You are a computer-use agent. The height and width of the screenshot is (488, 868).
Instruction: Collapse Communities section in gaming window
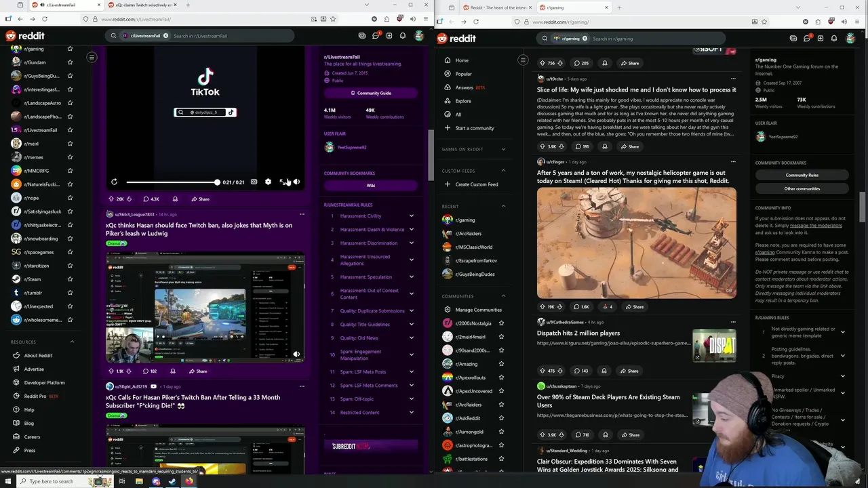[503, 296]
